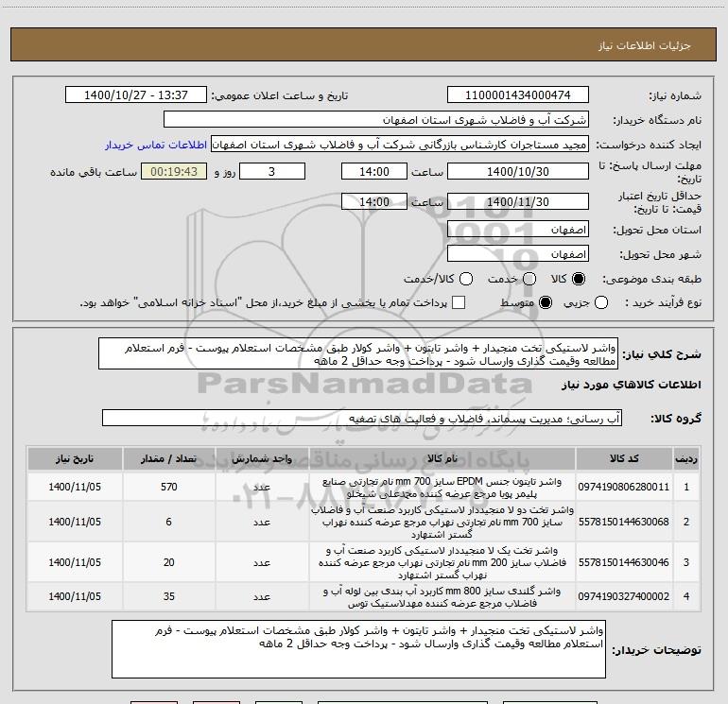Click the two-layer flat washer 700 mm name
The width and height of the screenshot is (728, 704).
click(442, 522)
